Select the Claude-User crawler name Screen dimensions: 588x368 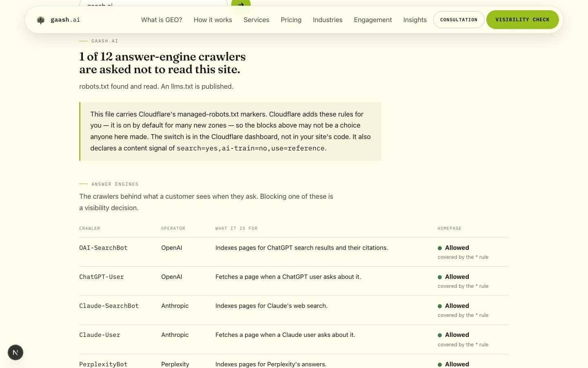[100, 335]
